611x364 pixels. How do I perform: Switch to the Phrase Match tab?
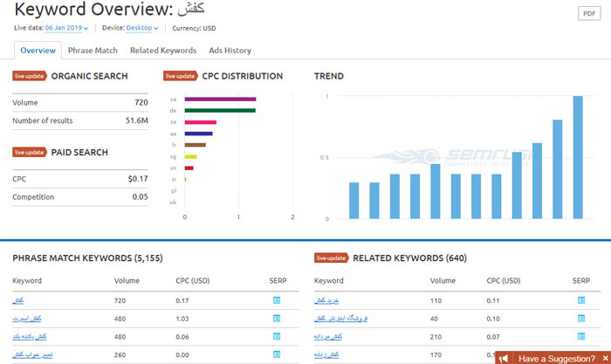tap(93, 51)
